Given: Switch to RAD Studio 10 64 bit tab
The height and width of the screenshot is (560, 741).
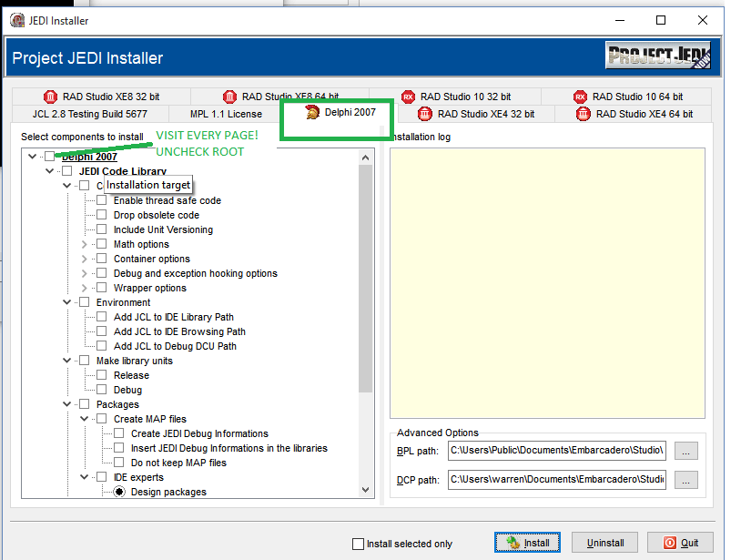Looking at the screenshot, I should (626, 97).
